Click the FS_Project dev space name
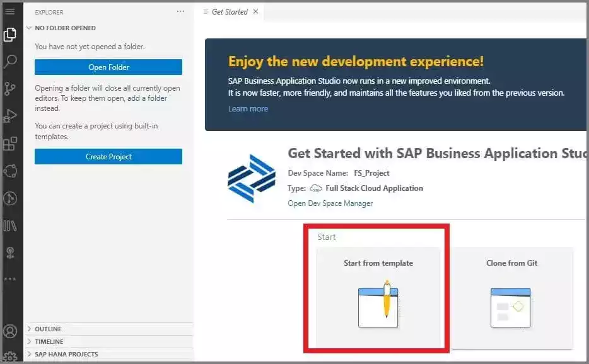The height and width of the screenshot is (364, 589). [371, 173]
